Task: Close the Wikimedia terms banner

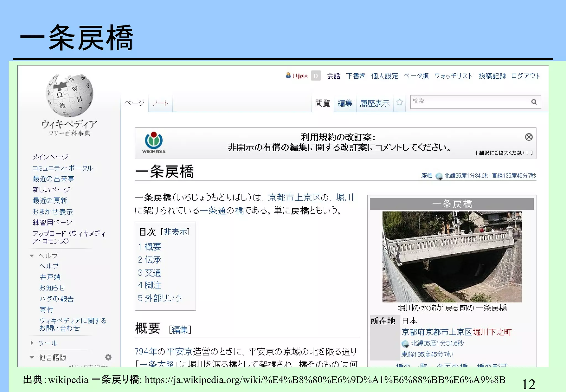Action: point(529,137)
